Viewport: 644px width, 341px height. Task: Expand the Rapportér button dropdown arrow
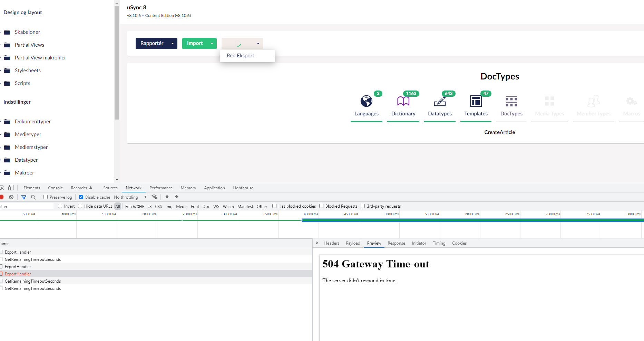[x=173, y=44]
